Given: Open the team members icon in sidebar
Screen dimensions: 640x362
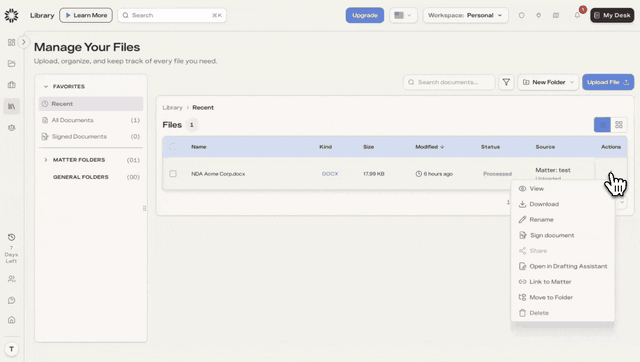Looking at the screenshot, I should click(x=11, y=279).
